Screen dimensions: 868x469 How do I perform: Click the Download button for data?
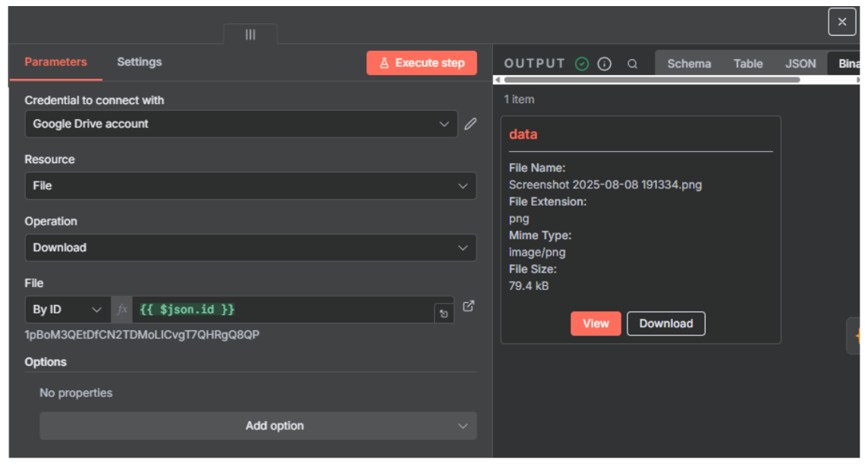pyautogui.click(x=666, y=324)
